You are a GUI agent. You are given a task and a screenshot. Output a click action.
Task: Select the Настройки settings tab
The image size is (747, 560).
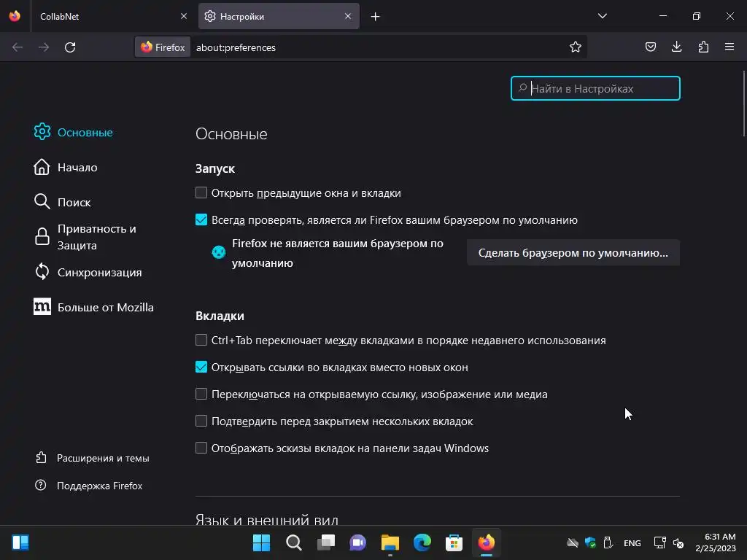point(279,16)
